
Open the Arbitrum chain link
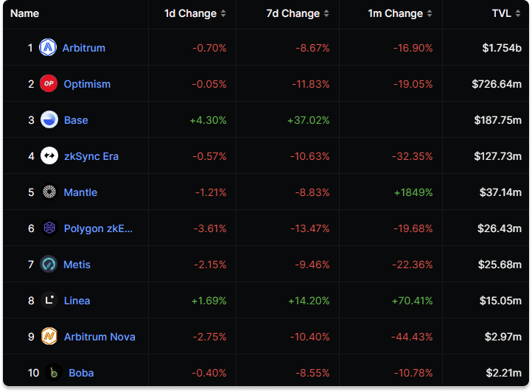point(83,48)
